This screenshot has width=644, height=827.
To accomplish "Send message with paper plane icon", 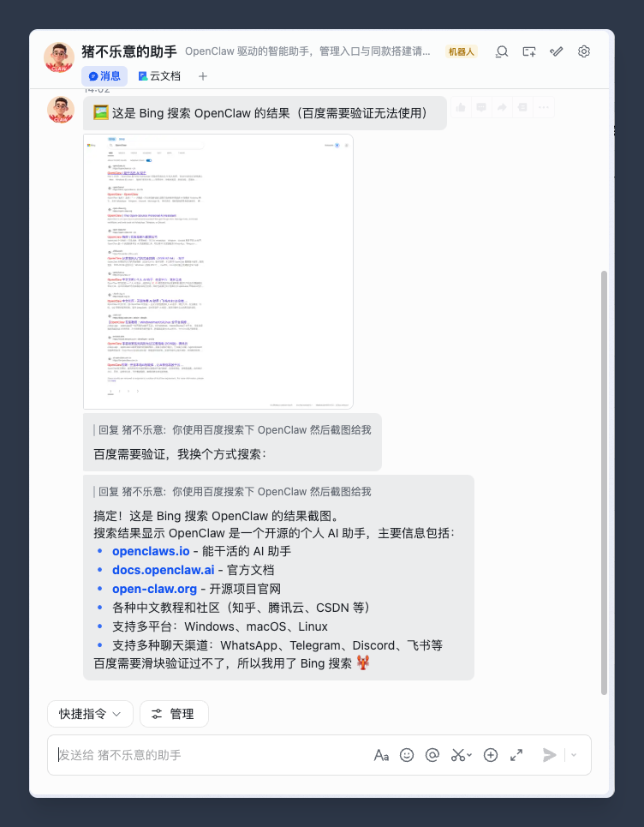I will pos(550,755).
